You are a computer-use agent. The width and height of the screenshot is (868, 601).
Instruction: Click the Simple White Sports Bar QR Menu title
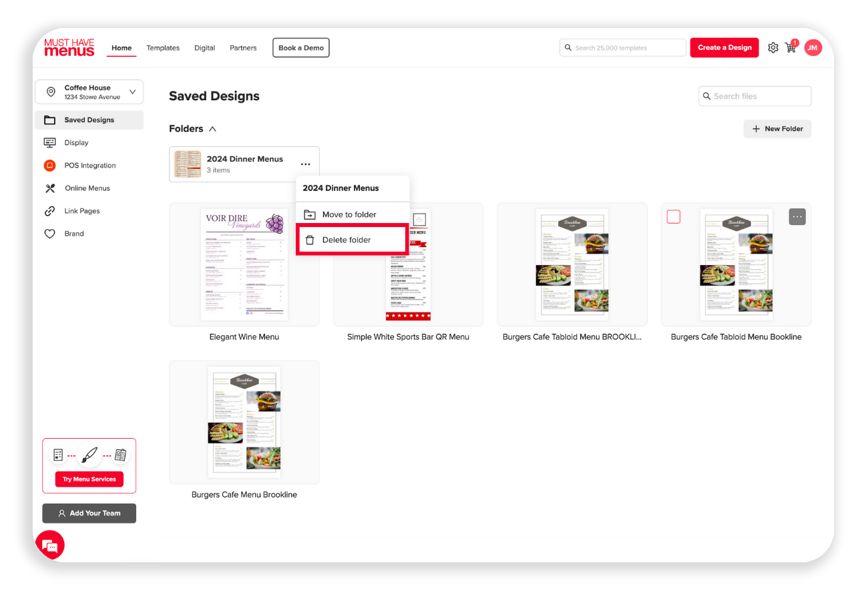408,337
